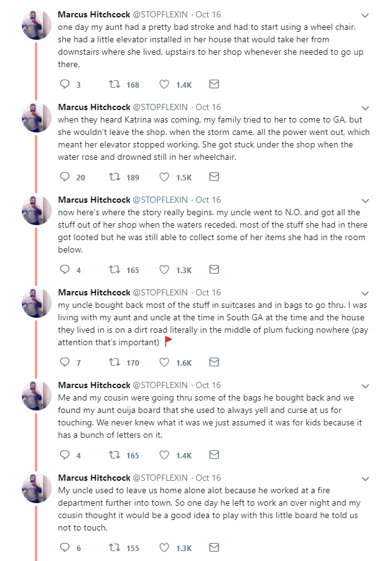Retweet the tweet with 189 retweets
This screenshot has width=392, height=561.
pyautogui.click(x=114, y=177)
